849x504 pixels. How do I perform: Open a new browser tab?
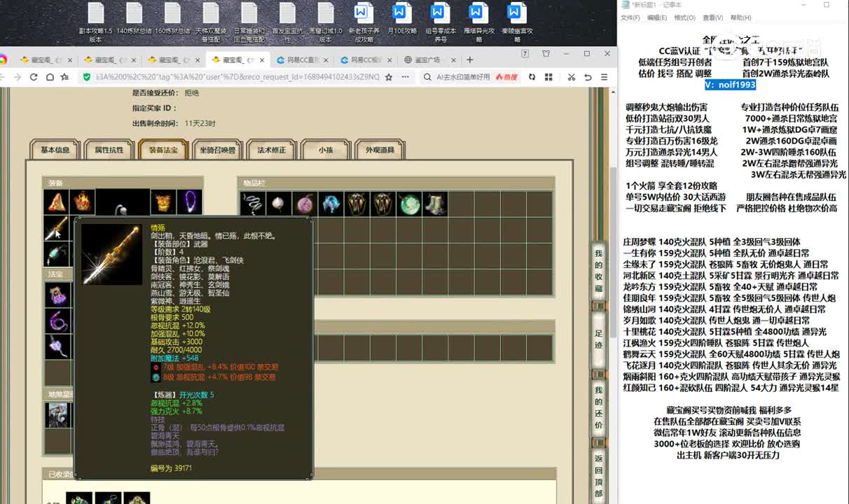point(470,59)
